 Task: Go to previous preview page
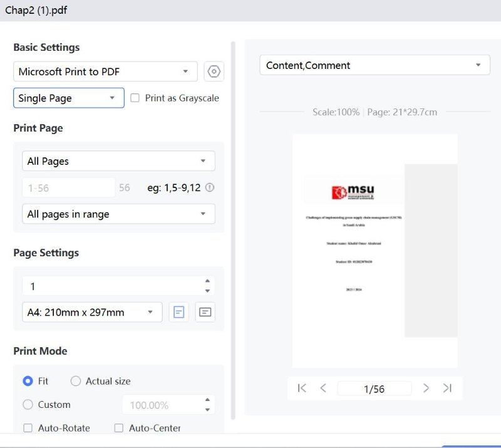[323, 388]
